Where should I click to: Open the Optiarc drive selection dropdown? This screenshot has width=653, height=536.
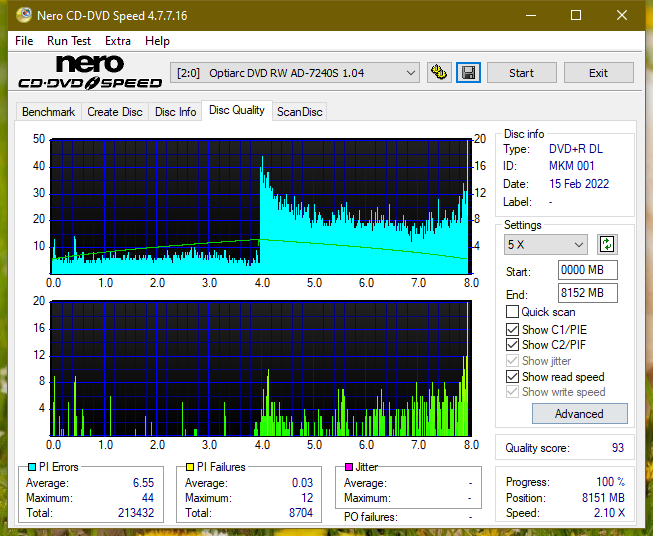coord(295,73)
